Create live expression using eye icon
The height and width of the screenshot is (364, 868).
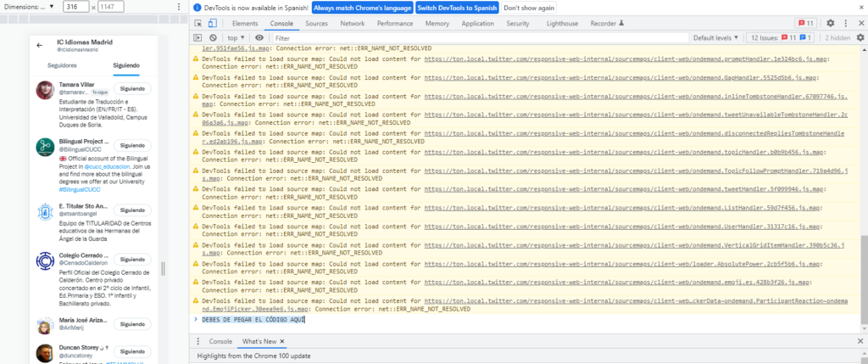click(x=259, y=38)
